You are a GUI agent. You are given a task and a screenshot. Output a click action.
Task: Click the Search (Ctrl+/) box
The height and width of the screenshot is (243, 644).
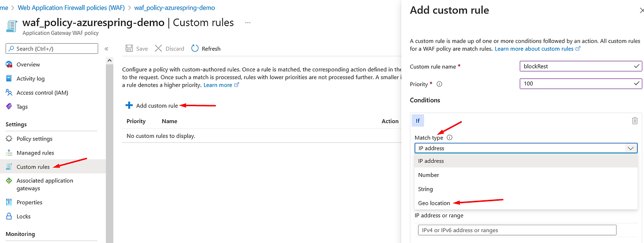pyautogui.click(x=52, y=48)
